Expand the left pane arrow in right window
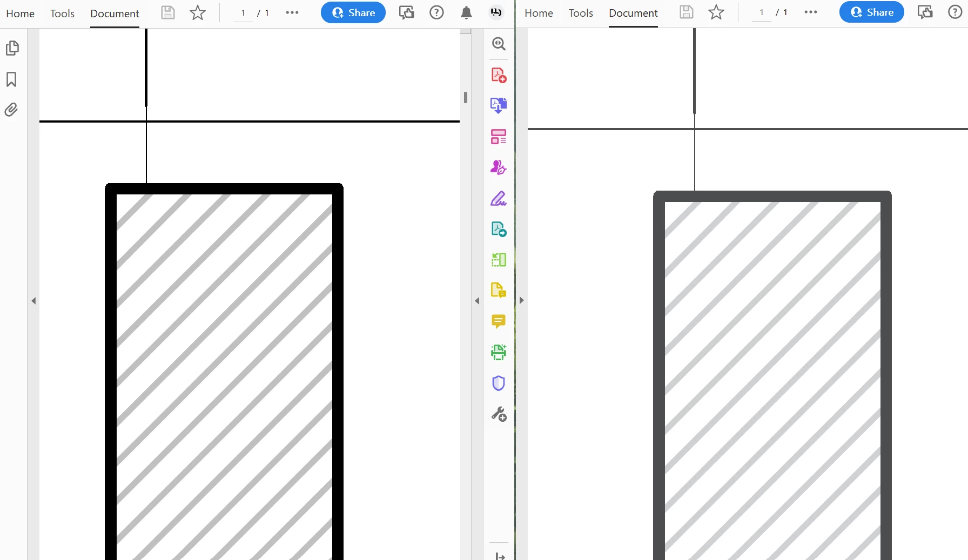968x560 pixels. pyautogui.click(x=522, y=300)
